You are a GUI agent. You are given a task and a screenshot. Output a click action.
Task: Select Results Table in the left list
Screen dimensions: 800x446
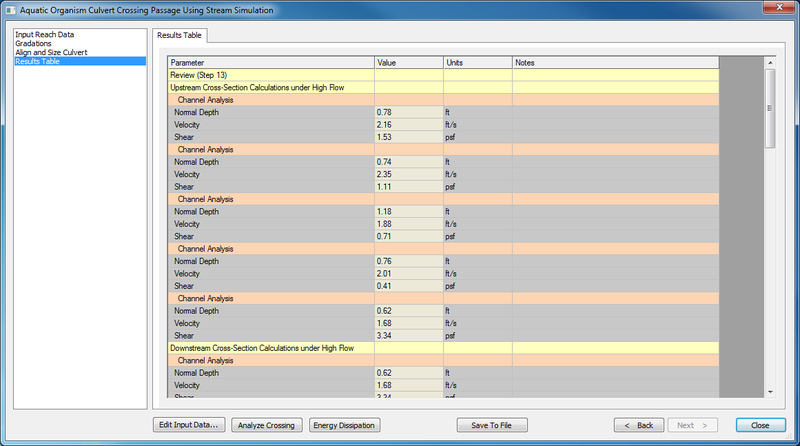pos(80,61)
